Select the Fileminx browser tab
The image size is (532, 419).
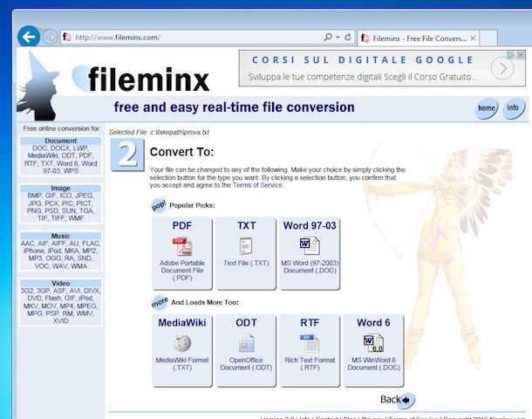click(418, 38)
